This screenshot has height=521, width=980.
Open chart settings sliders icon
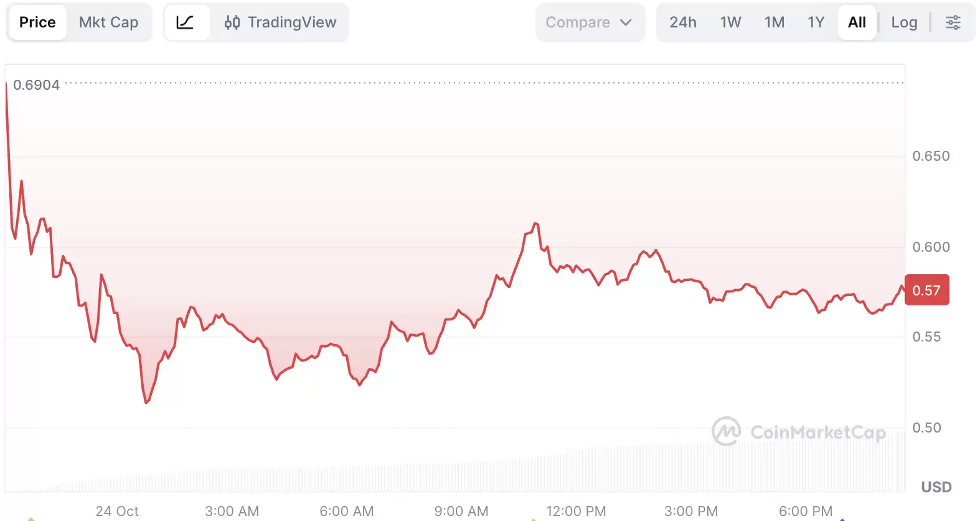(x=953, y=22)
